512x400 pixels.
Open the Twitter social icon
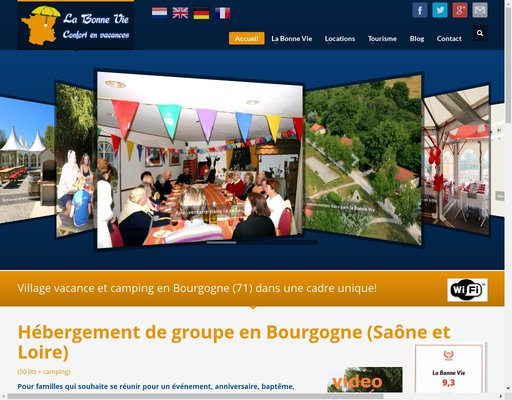pos(440,10)
